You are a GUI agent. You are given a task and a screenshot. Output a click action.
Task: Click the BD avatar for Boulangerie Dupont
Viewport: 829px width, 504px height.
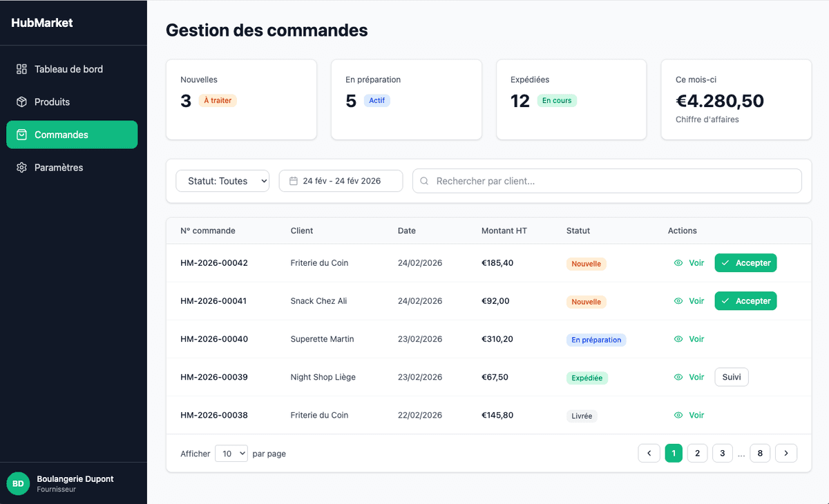(18, 483)
